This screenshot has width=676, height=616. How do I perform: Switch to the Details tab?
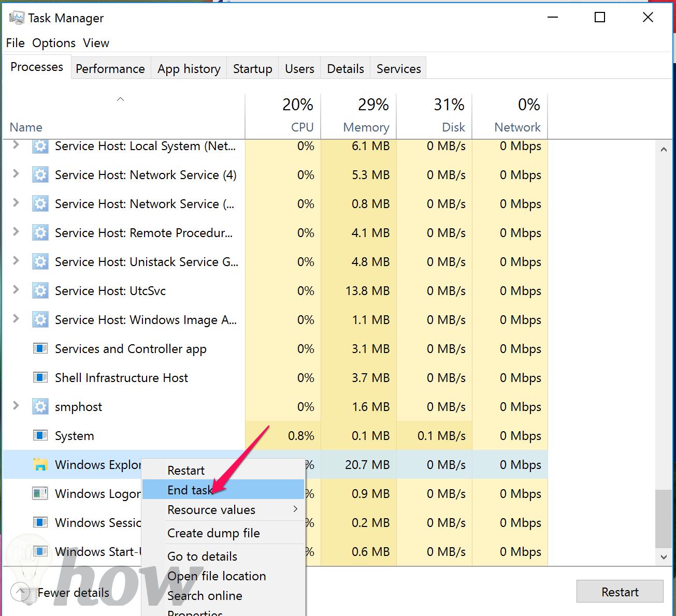pyautogui.click(x=346, y=69)
